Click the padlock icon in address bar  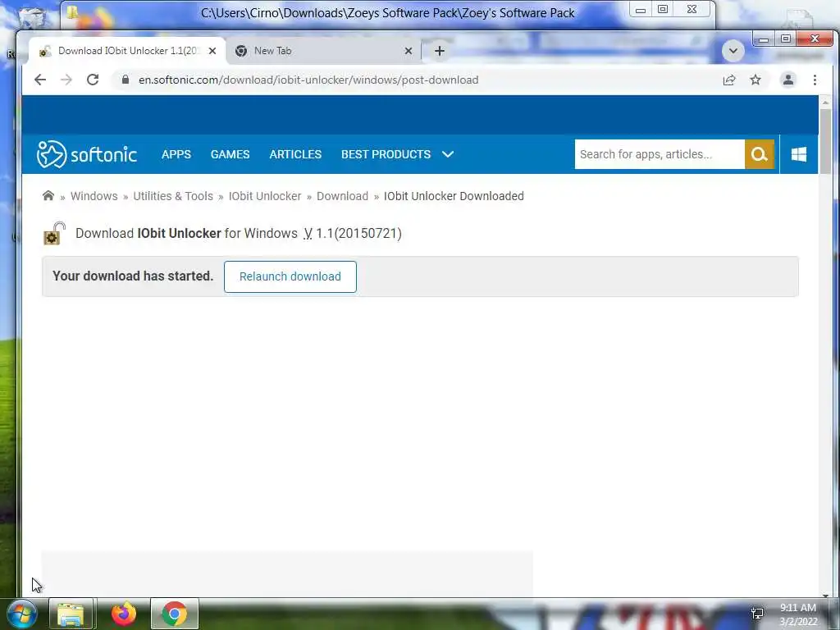coord(126,80)
